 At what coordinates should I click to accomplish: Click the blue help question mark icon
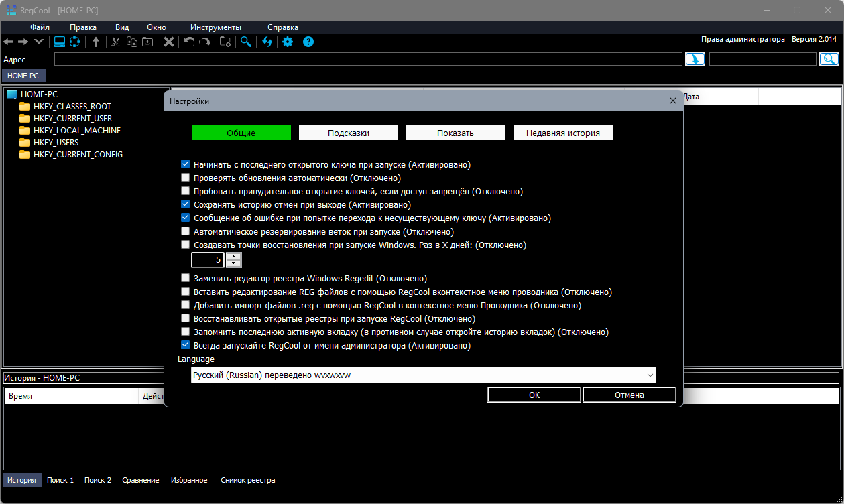click(x=308, y=42)
